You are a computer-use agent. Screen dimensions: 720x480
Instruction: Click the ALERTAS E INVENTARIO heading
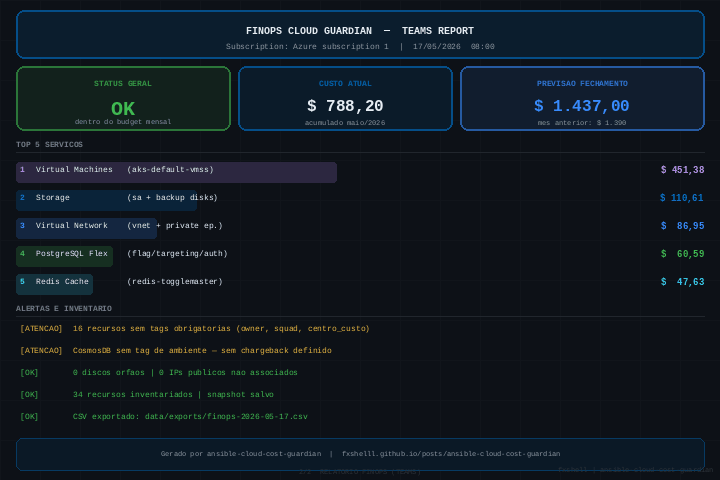click(64, 308)
